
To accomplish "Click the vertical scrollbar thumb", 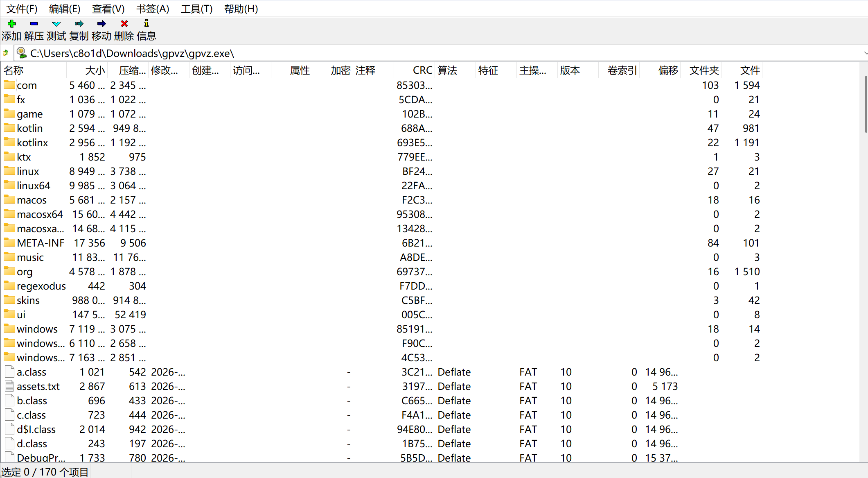I will 866,104.
